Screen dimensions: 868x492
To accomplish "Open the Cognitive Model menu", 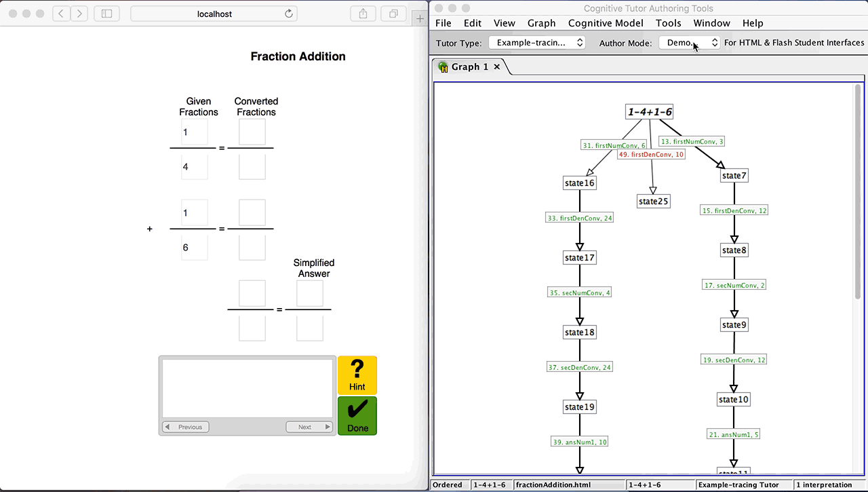I will point(606,23).
